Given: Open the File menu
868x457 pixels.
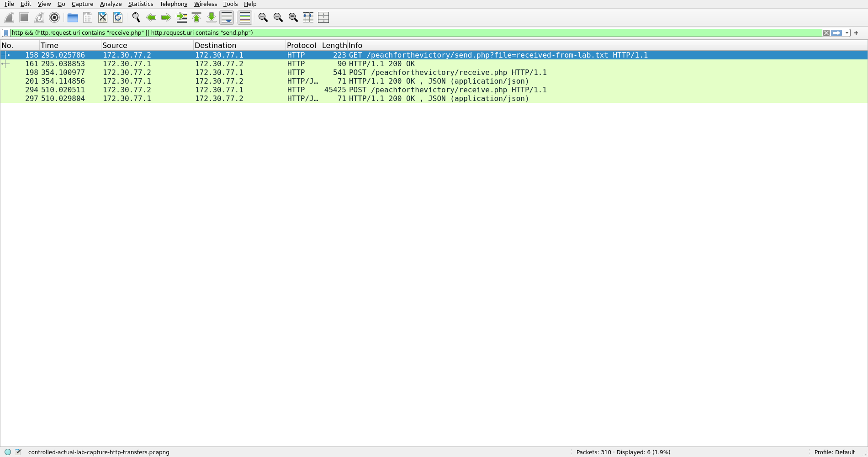Looking at the screenshot, I should click(9, 4).
